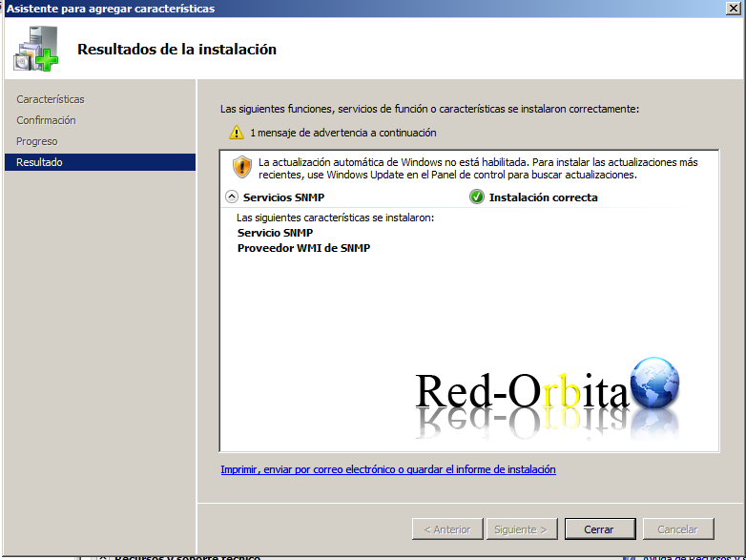
Task: Select the highlighted Resultado step
Action: click(x=39, y=162)
